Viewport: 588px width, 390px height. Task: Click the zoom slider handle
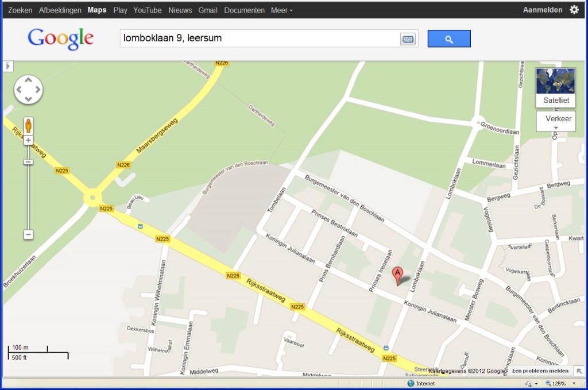28,162
